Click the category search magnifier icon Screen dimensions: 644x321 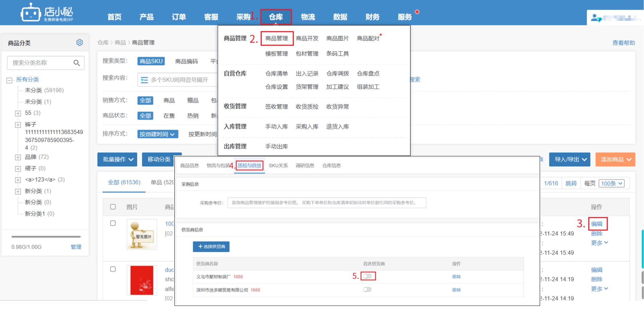point(76,63)
